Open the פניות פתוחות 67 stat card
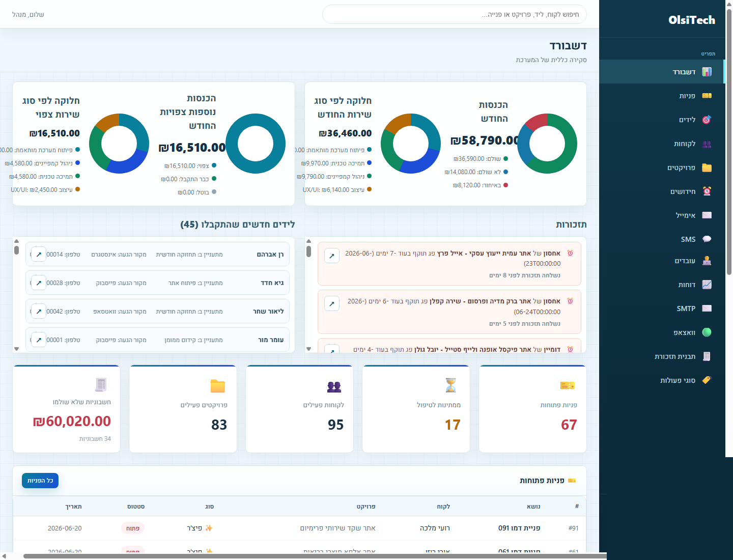The image size is (733, 560). pyautogui.click(x=532, y=409)
